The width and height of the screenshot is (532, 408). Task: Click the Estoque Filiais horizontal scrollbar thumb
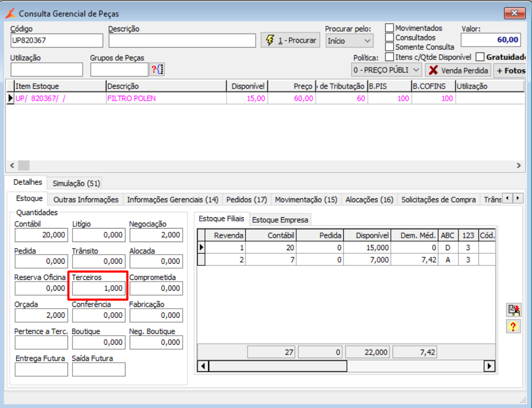[278, 366]
